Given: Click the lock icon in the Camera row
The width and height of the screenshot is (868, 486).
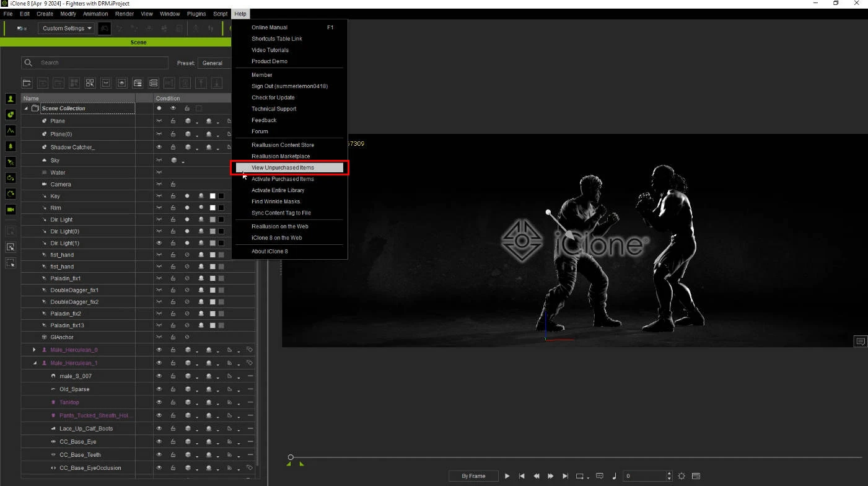Looking at the screenshot, I should point(173,185).
